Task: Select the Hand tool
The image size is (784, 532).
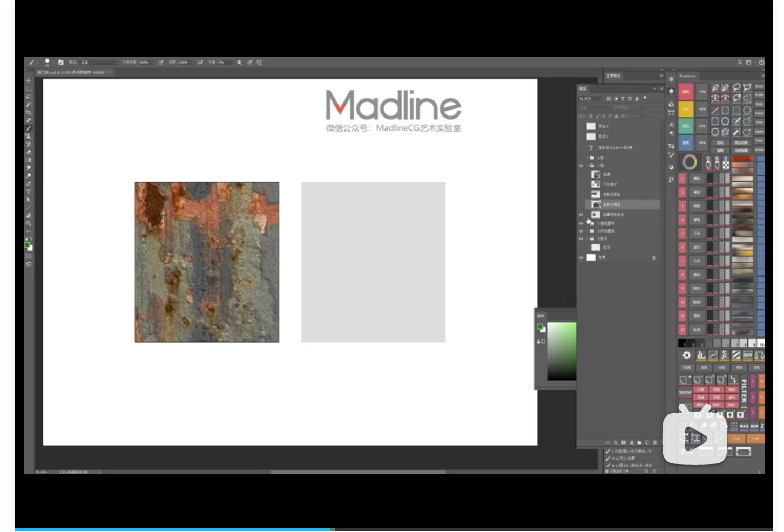Action: (29, 215)
